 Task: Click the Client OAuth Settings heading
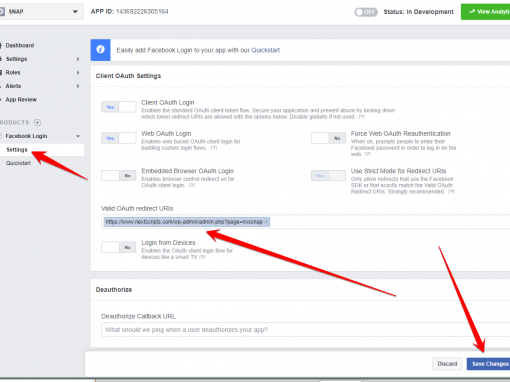(128, 76)
